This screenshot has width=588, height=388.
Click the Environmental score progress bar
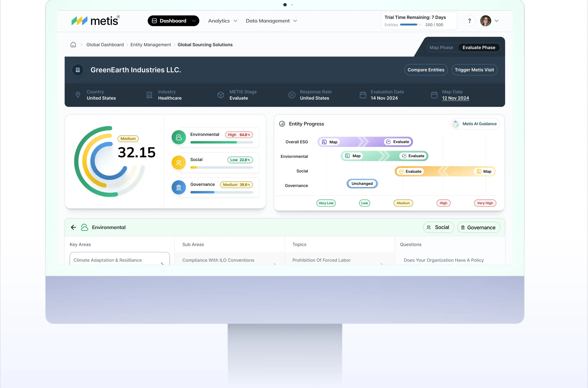(222, 142)
